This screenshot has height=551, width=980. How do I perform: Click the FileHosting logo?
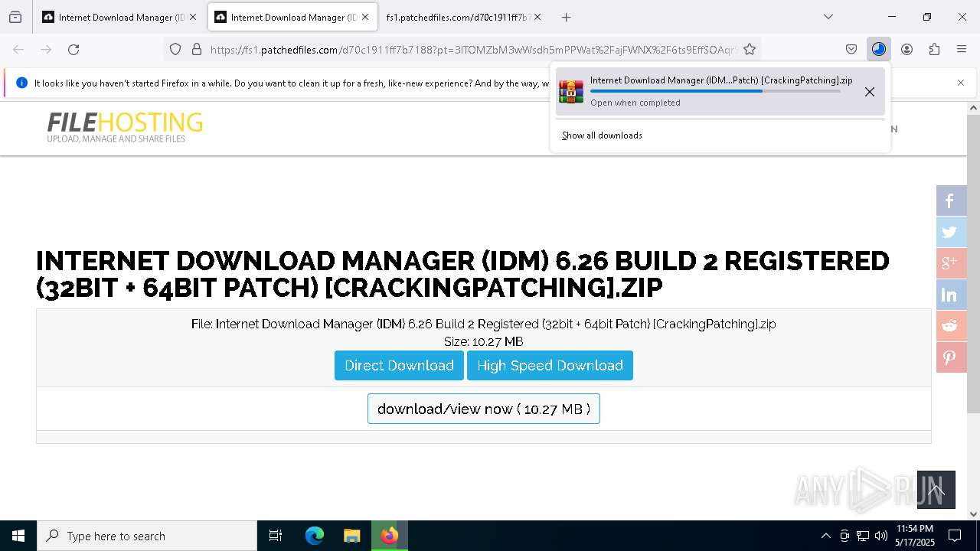(x=125, y=128)
